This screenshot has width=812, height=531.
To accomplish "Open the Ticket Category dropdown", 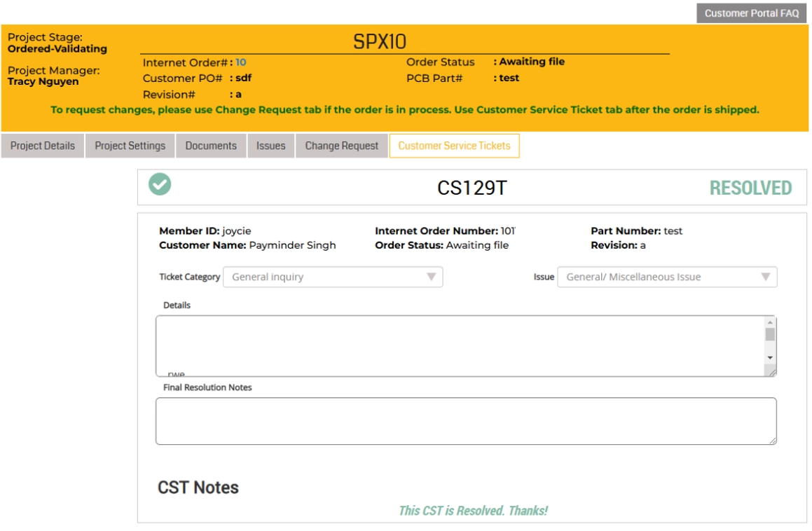I will [333, 277].
